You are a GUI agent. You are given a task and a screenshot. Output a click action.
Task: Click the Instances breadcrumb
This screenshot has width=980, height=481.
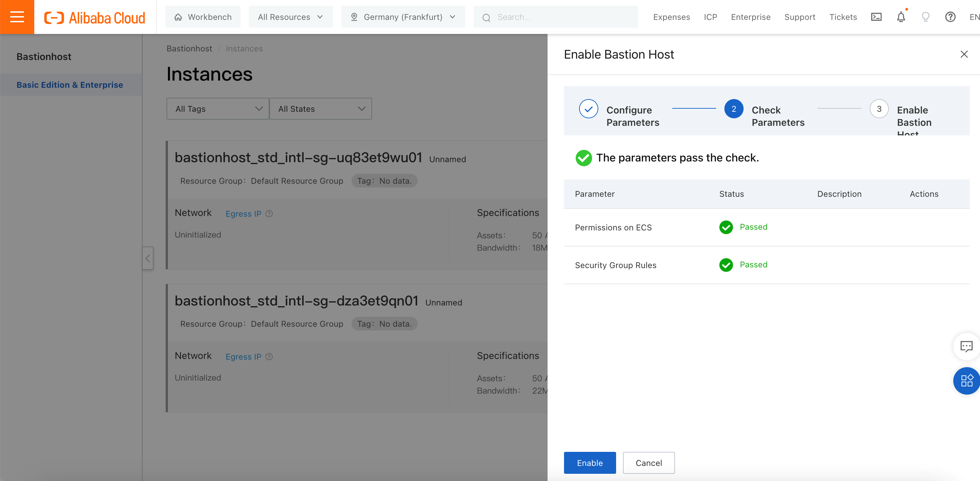(244, 49)
